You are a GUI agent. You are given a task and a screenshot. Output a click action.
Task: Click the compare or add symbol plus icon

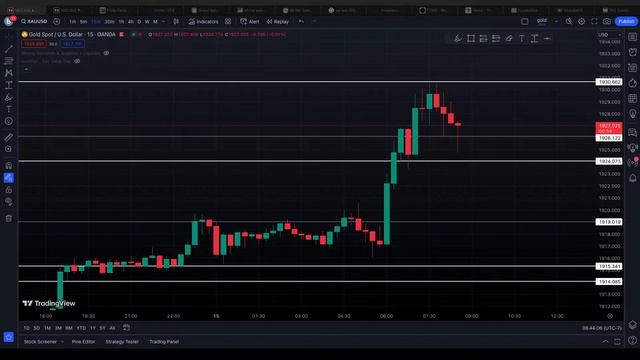click(x=57, y=21)
